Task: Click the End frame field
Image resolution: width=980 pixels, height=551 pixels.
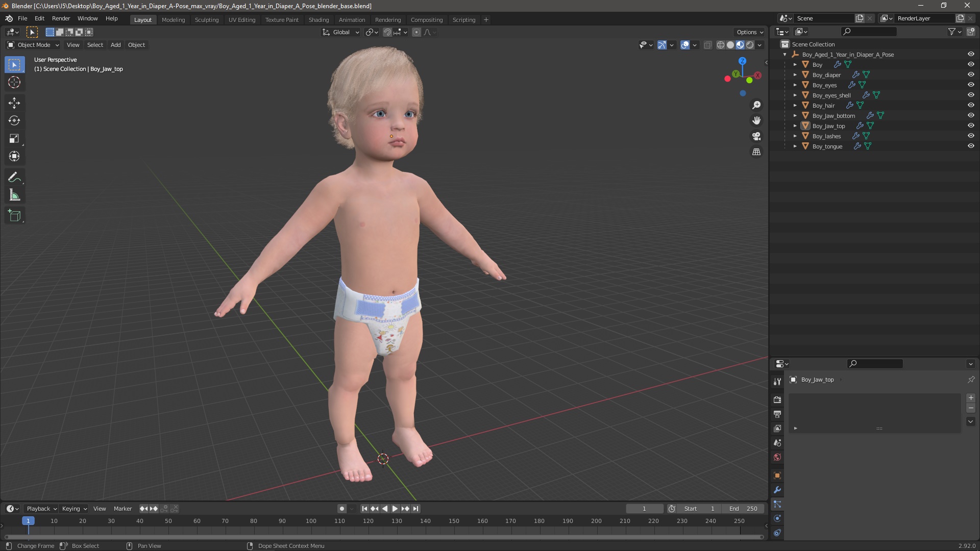Action: (743, 509)
